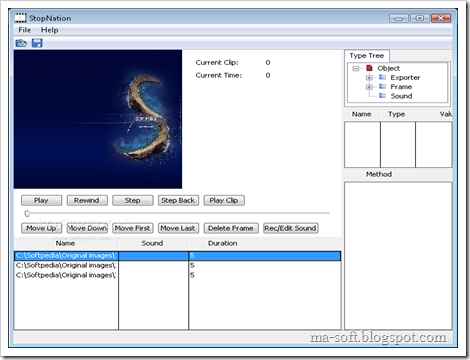Click the Play button

[x=41, y=200]
